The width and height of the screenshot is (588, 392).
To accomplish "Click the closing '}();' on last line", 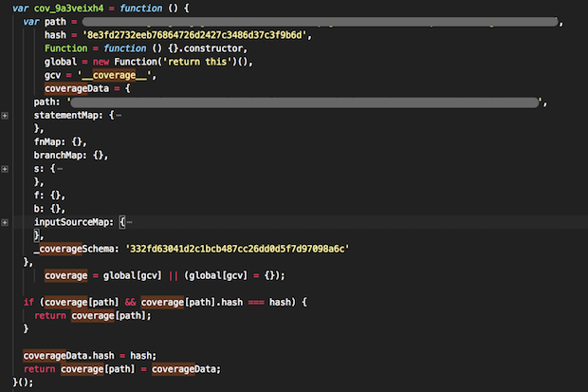I will click(x=23, y=383).
